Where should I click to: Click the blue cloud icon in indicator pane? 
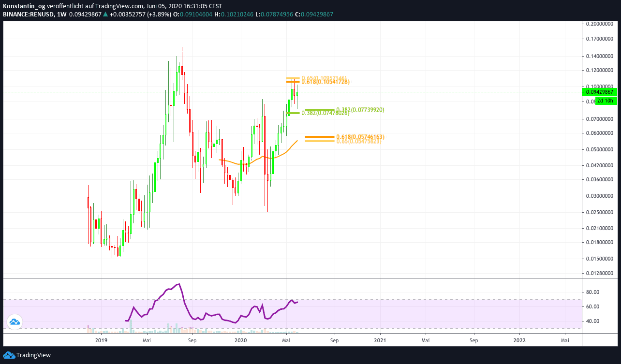click(14, 321)
